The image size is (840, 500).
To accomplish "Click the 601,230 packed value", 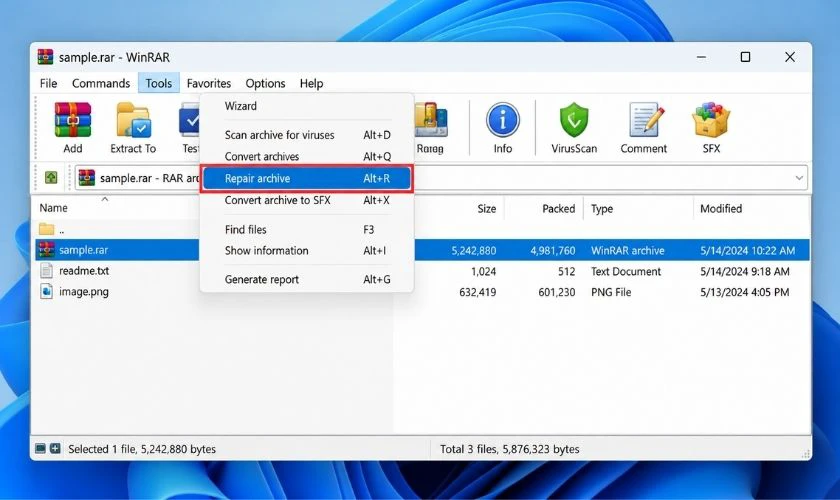I will (557, 292).
